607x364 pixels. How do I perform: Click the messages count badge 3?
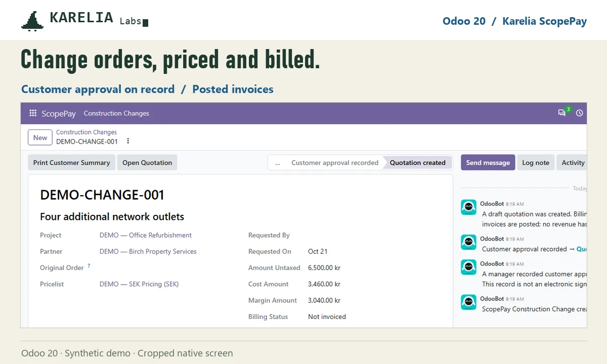coord(569,109)
